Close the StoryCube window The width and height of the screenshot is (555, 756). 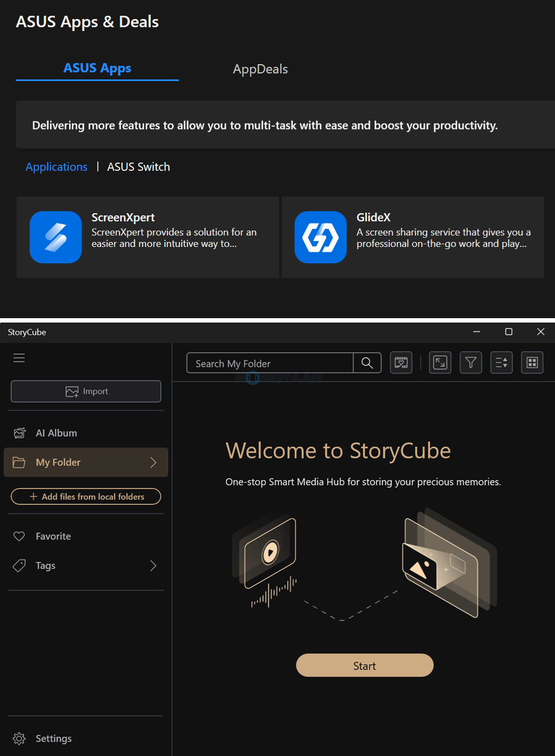coord(541,332)
